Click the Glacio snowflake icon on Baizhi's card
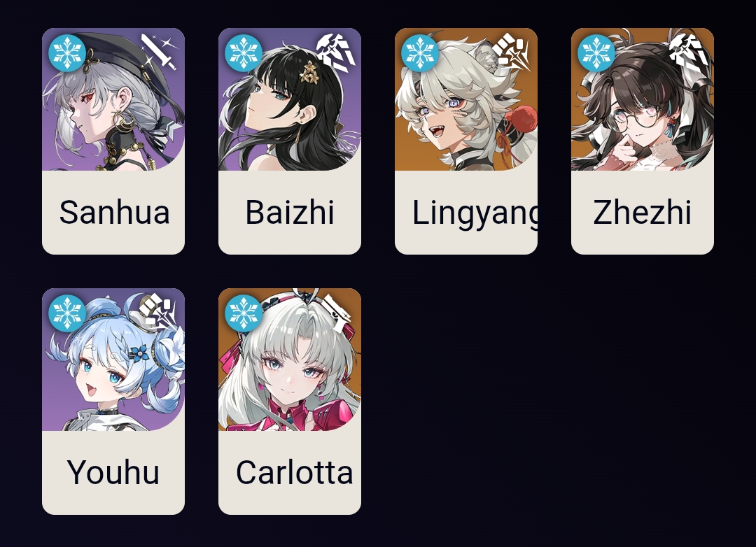The width and height of the screenshot is (756, 547). tap(244, 53)
